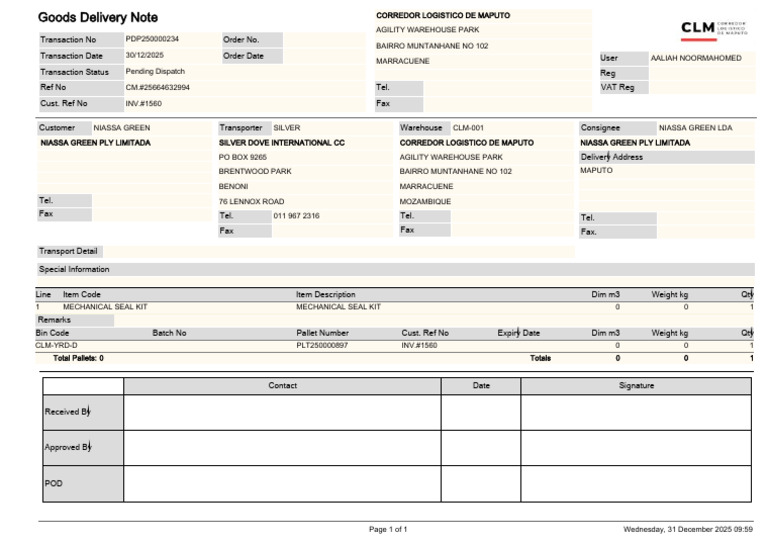Click '76 LENNOX ROAD' address line
The height and width of the screenshot is (543, 768).
tap(251, 201)
